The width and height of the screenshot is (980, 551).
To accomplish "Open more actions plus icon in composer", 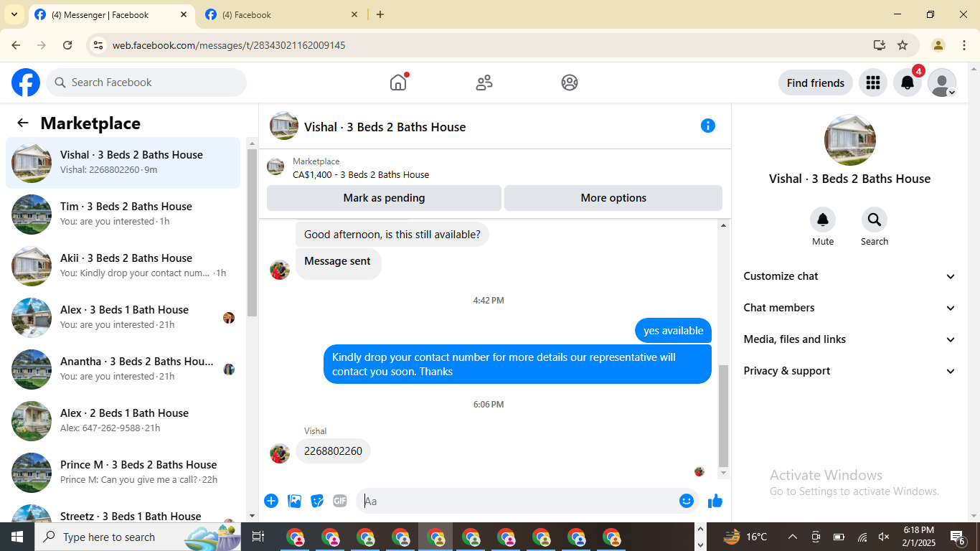I will (271, 501).
